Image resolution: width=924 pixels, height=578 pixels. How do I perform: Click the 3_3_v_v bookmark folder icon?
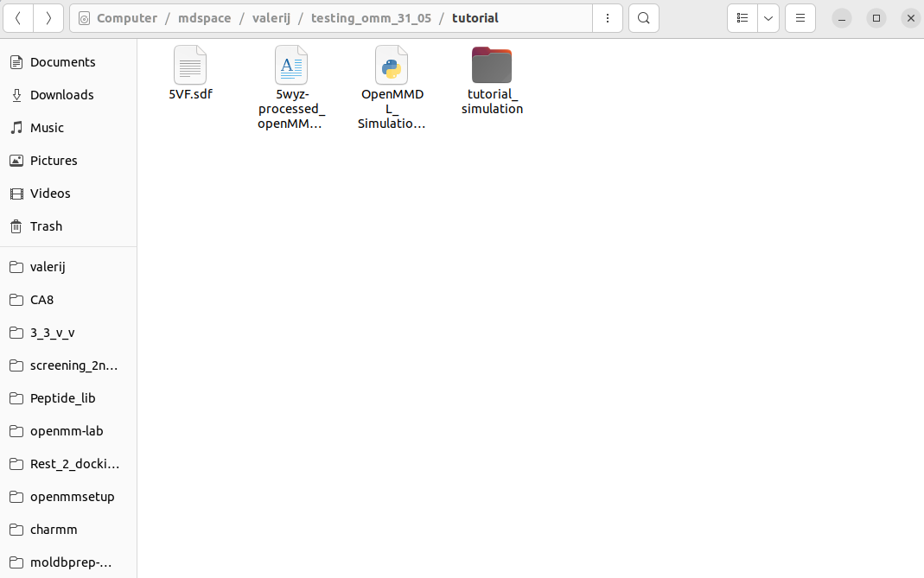coord(16,333)
